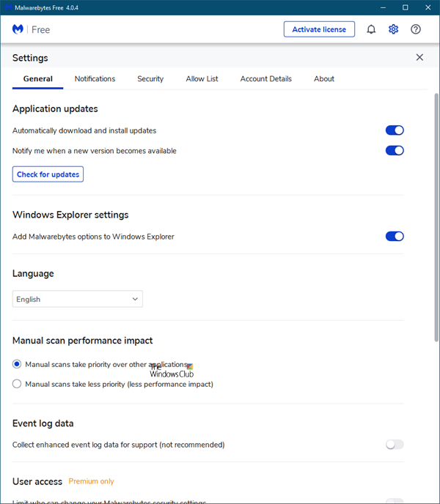
Task: Open the help question mark icon
Action: click(416, 29)
